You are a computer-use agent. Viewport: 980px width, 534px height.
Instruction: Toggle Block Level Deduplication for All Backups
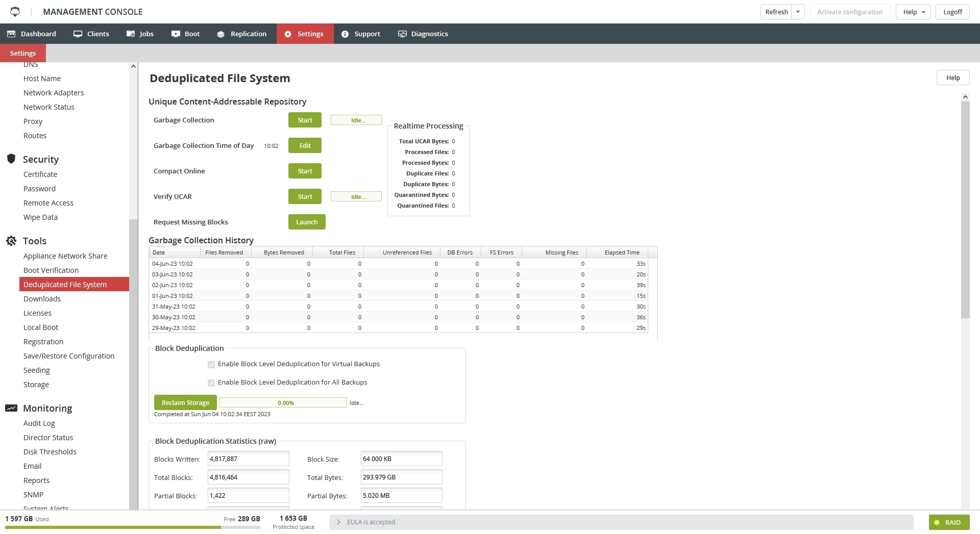click(x=211, y=383)
